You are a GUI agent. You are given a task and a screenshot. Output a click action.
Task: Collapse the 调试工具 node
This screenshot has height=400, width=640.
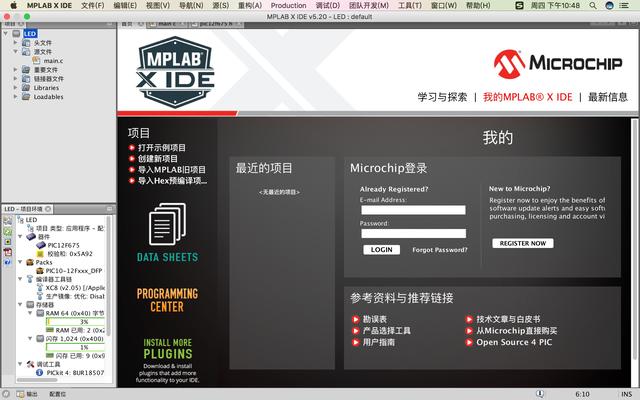click(x=20, y=364)
